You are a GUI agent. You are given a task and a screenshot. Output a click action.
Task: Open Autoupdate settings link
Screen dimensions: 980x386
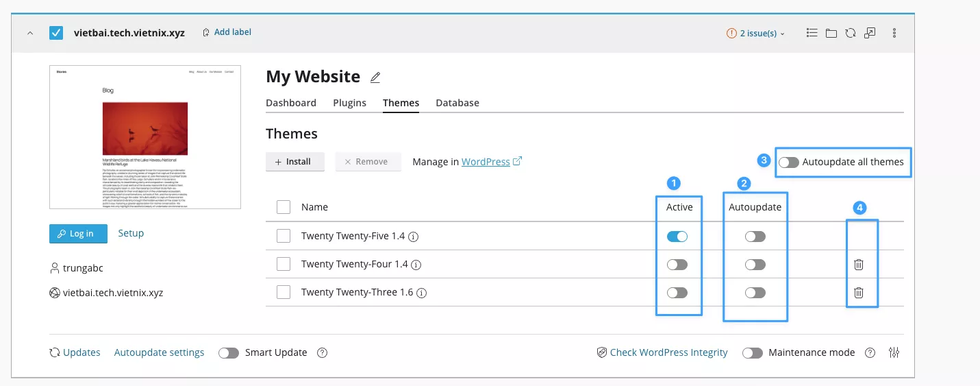pyautogui.click(x=159, y=352)
